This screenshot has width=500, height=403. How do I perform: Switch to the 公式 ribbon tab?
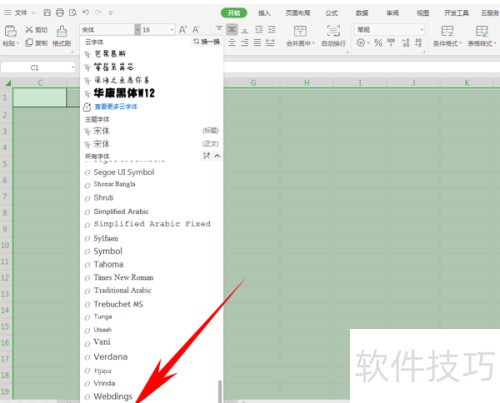pos(331,13)
